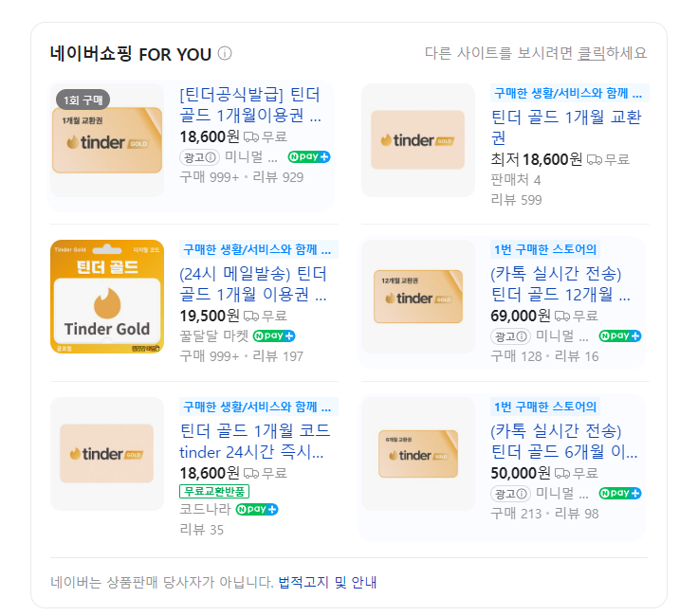Open the 6개월 교환권 tinder thumbnail

click(418, 453)
